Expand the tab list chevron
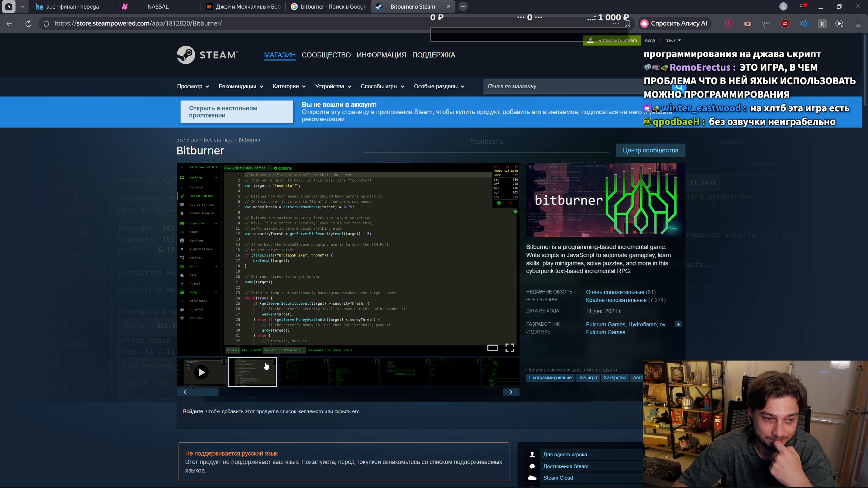Viewport: 868px width, 488px height. click(23, 6)
